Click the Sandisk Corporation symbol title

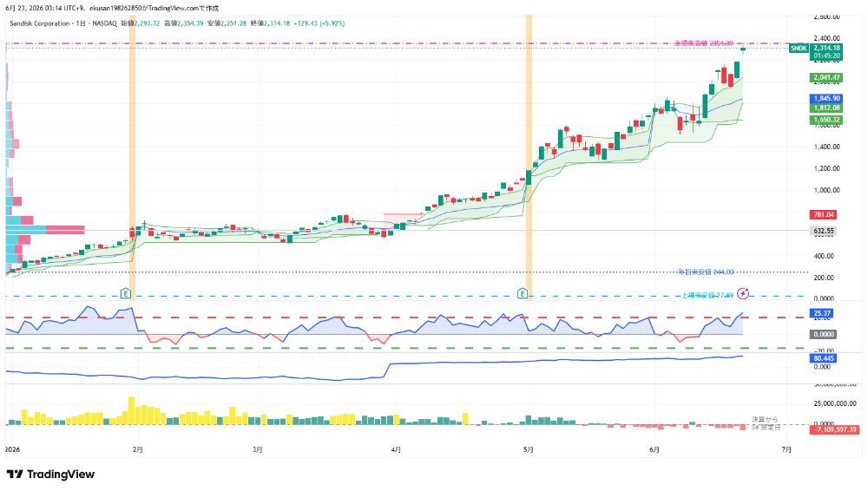[x=40, y=23]
